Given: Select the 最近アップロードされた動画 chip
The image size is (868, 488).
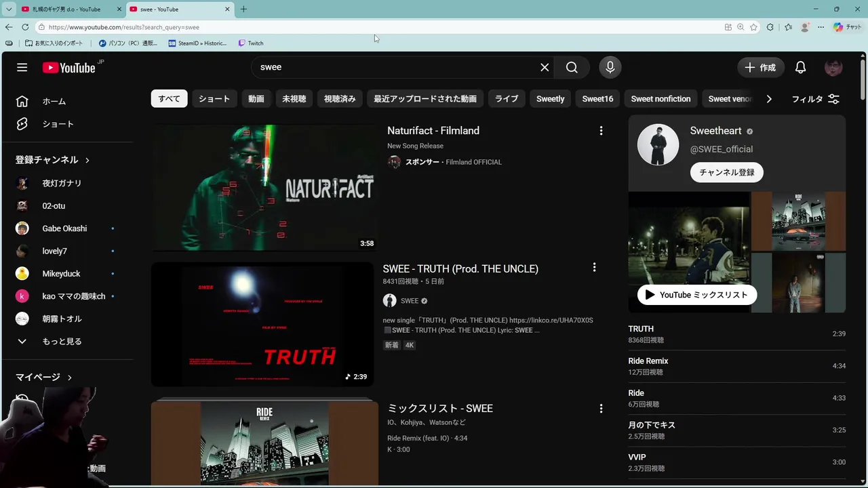Looking at the screenshot, I should click(425, 99).
